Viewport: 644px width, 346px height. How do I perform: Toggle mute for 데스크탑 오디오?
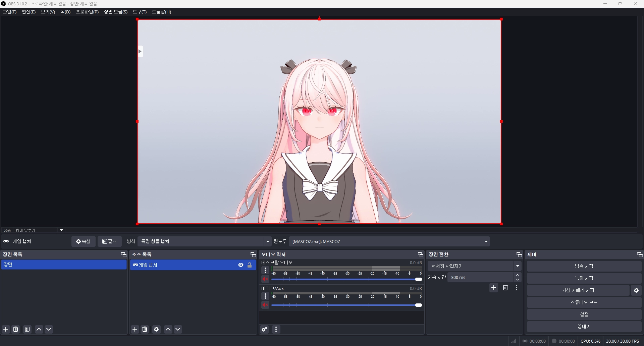click(265, 279)
